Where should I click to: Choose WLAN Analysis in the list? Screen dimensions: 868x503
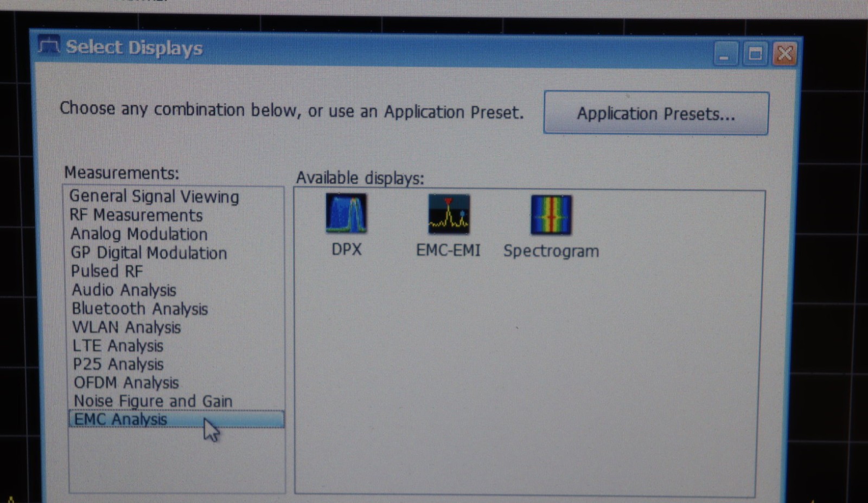[x=126, y=327]
